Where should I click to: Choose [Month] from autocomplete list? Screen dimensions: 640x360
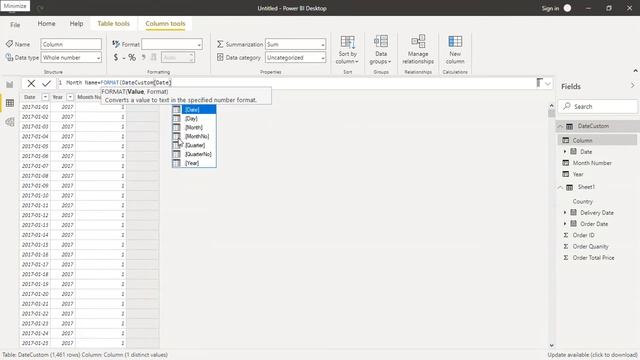point(194,128)
